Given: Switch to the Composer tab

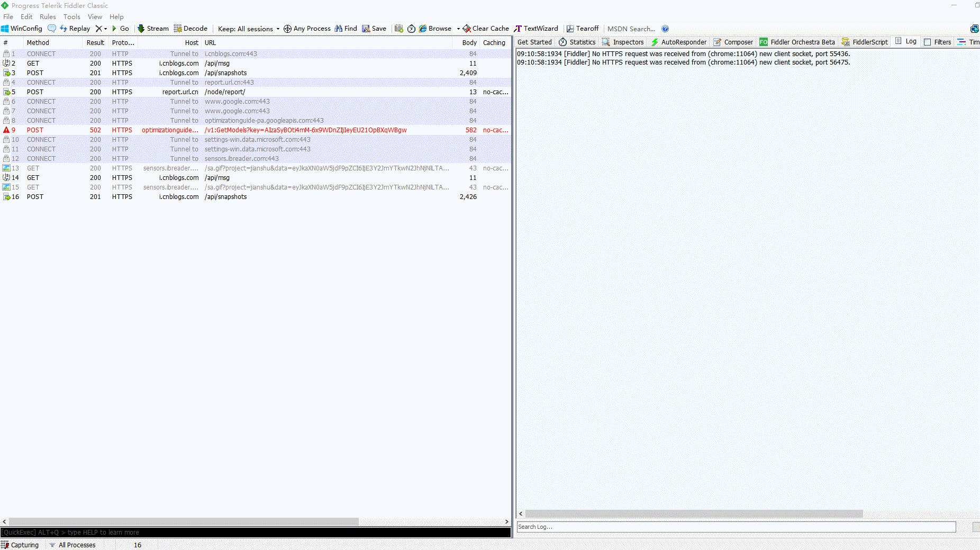Looking at the screenshot, I should 733,42.
